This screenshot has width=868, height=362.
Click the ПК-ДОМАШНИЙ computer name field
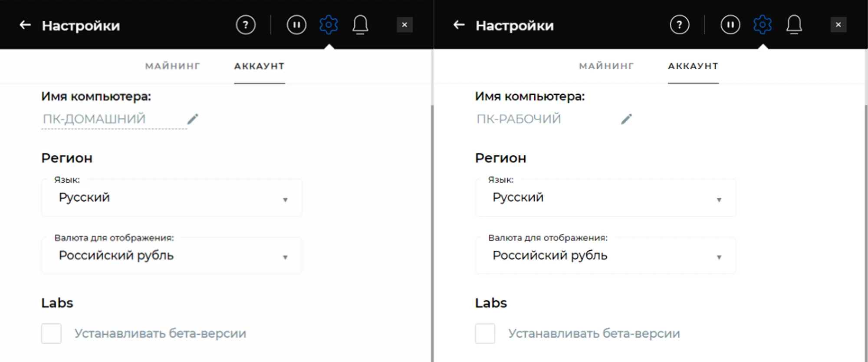pos(114,119)
